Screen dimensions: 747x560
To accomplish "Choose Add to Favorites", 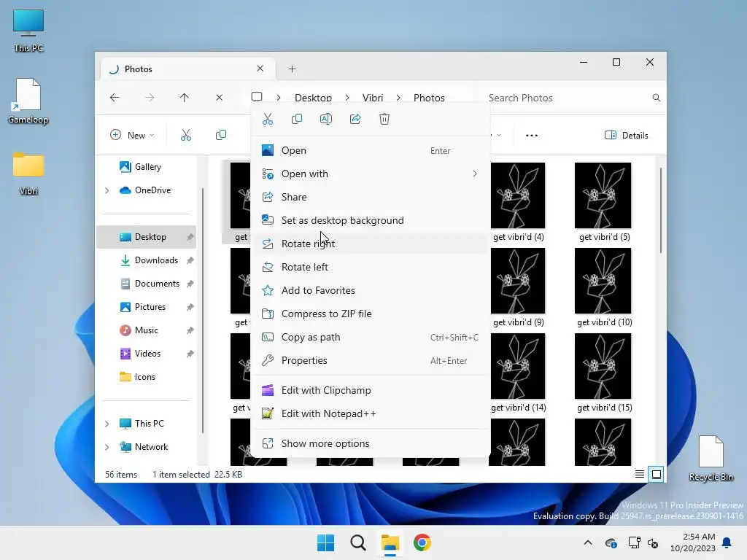I will coord(370,290).
